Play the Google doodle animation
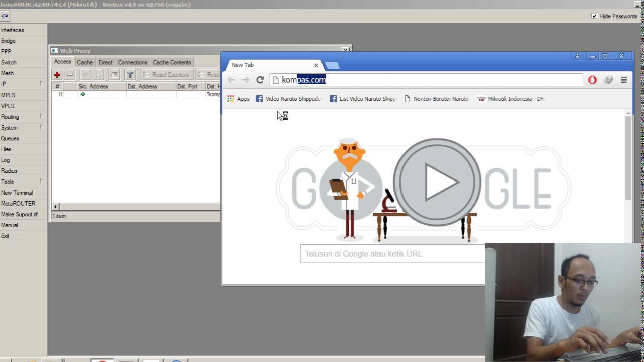 point(437,182)
